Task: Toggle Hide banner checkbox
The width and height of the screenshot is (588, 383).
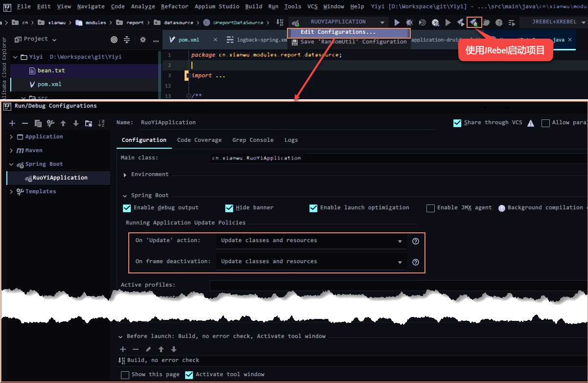Action: pyautogui.click(x=229, y=208)
